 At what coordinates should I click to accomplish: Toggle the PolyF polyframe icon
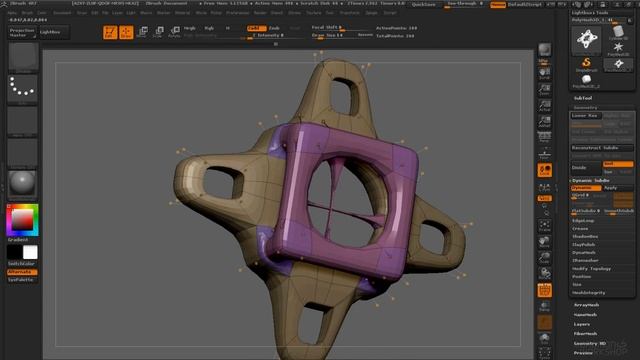pos(544,290)
